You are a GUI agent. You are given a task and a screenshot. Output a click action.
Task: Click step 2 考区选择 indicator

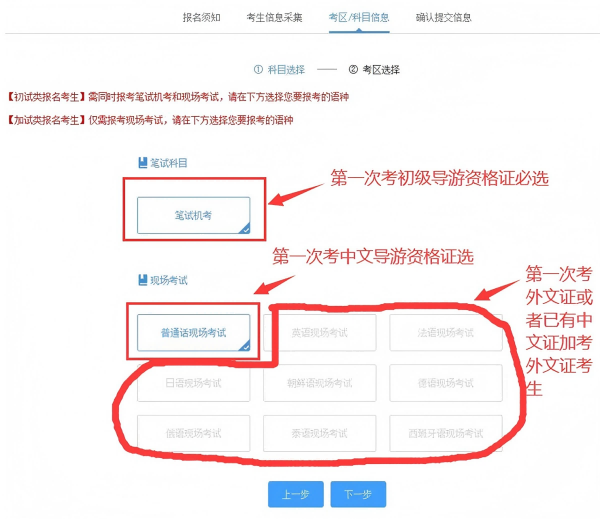tap(373, 70)
